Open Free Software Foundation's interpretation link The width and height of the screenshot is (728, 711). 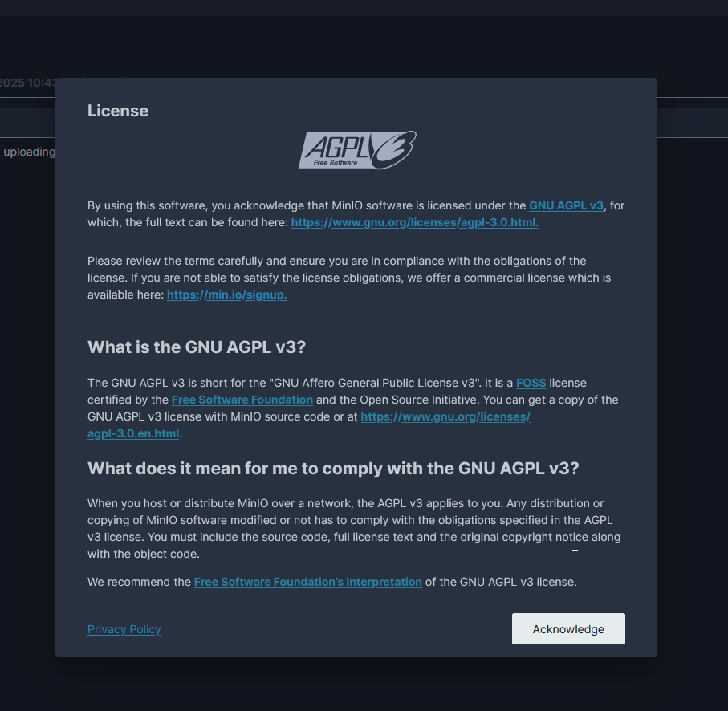(x=307, y=582)
